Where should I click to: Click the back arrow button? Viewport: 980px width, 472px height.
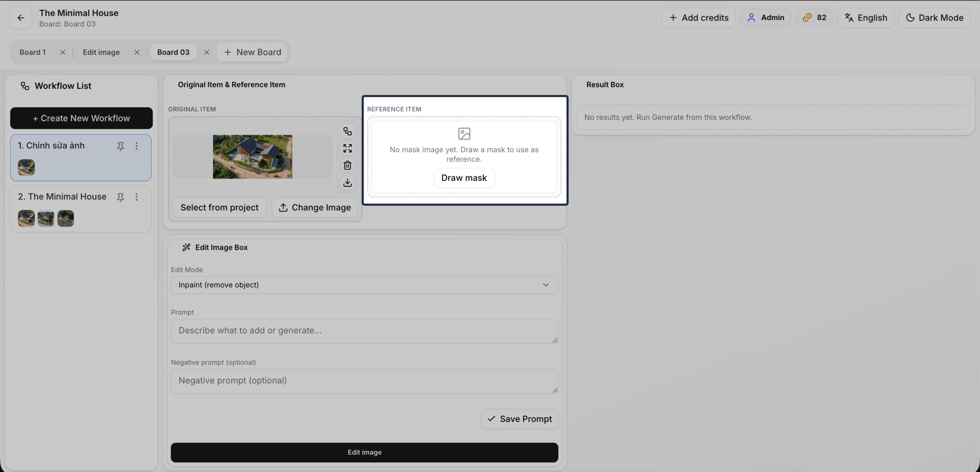[21, 18]
